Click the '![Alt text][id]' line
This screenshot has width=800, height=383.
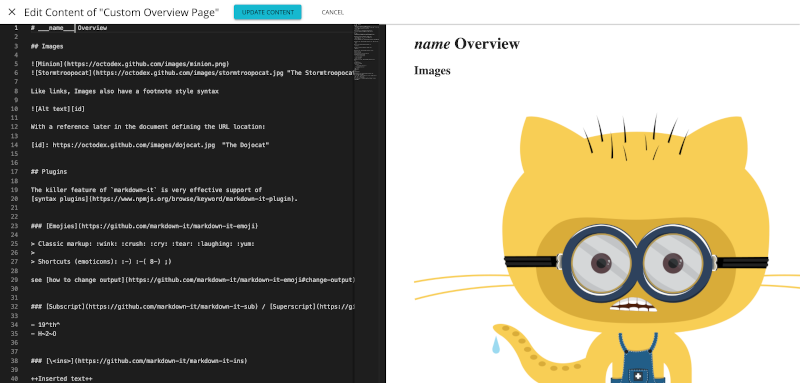(58, 109)
